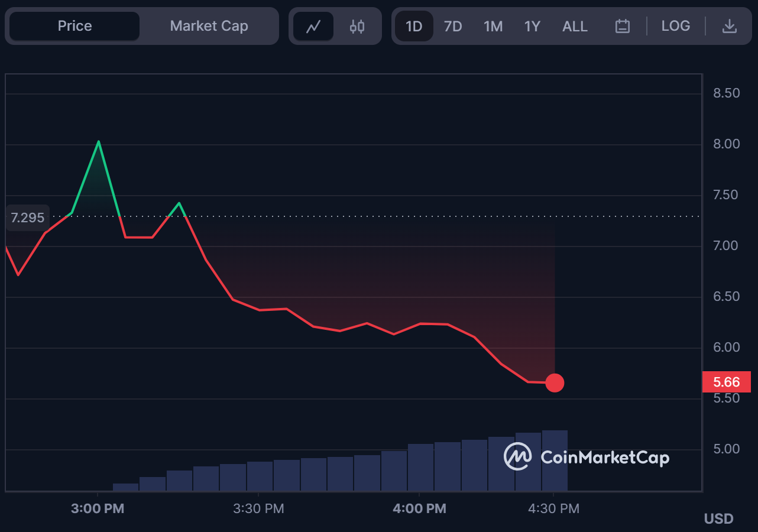Show ALL time price history

575,26
